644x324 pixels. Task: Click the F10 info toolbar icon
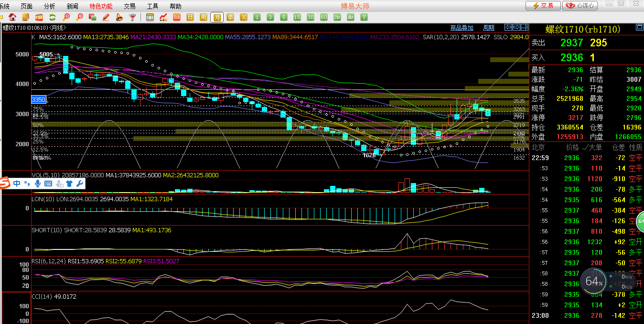[x=40, y=17]
